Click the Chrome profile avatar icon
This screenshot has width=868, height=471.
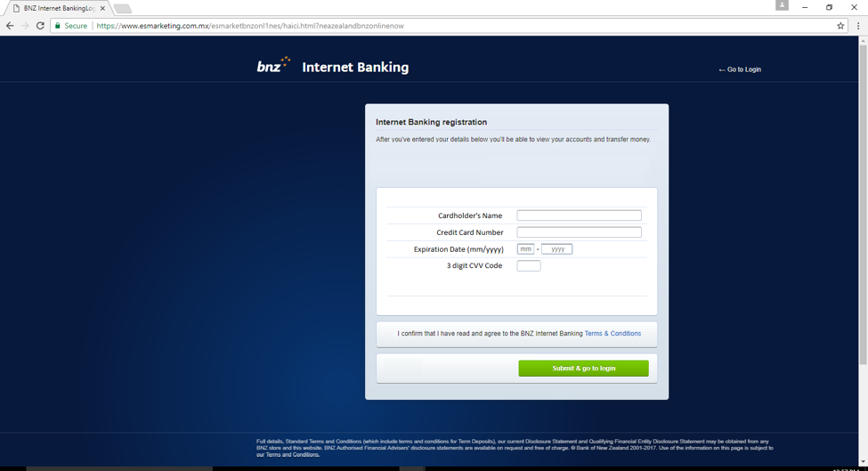pos(782,5)
